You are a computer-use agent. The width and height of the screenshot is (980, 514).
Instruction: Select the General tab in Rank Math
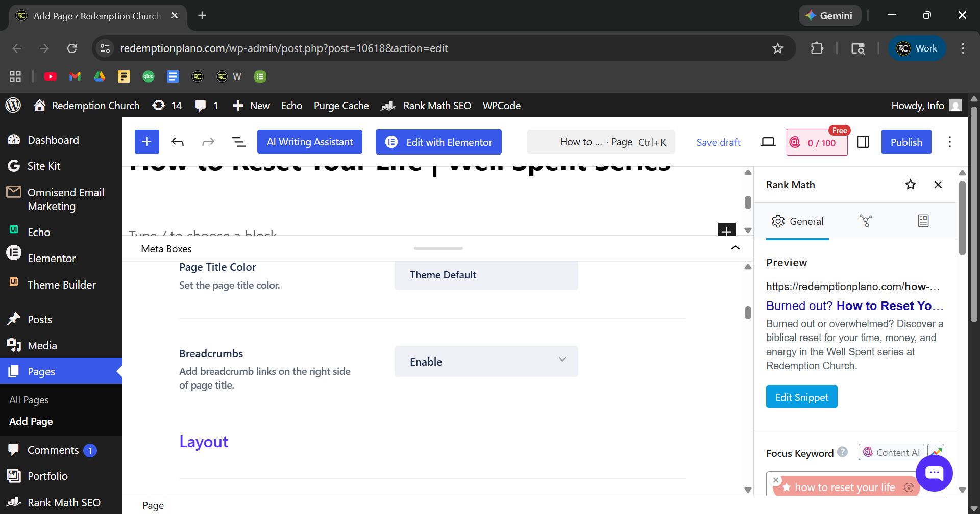tap(797, 221)
